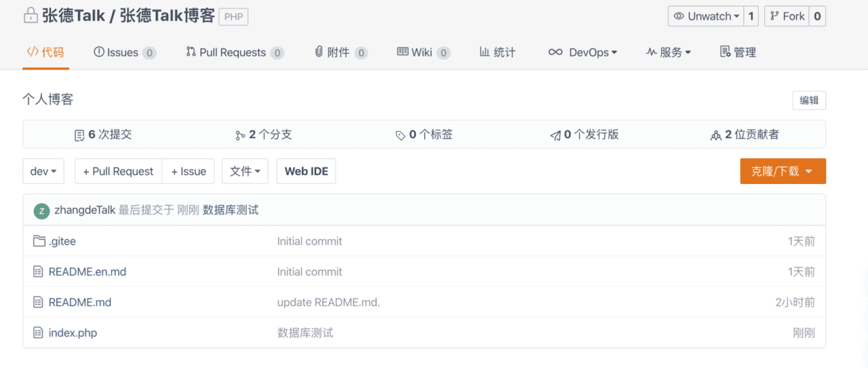
Task: Click the Fork button
Action: click(x=787, y=16)
